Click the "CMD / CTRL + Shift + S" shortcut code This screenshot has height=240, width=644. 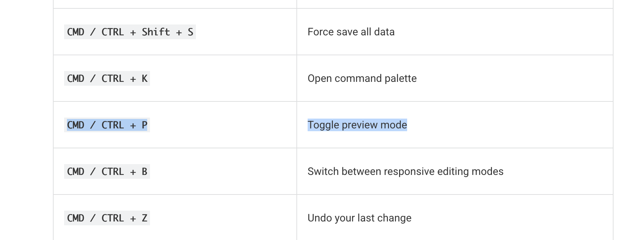pos(130,32)
